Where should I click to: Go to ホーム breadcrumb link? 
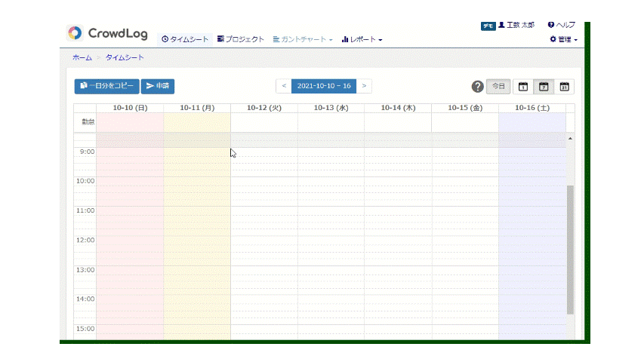point(82,57)
